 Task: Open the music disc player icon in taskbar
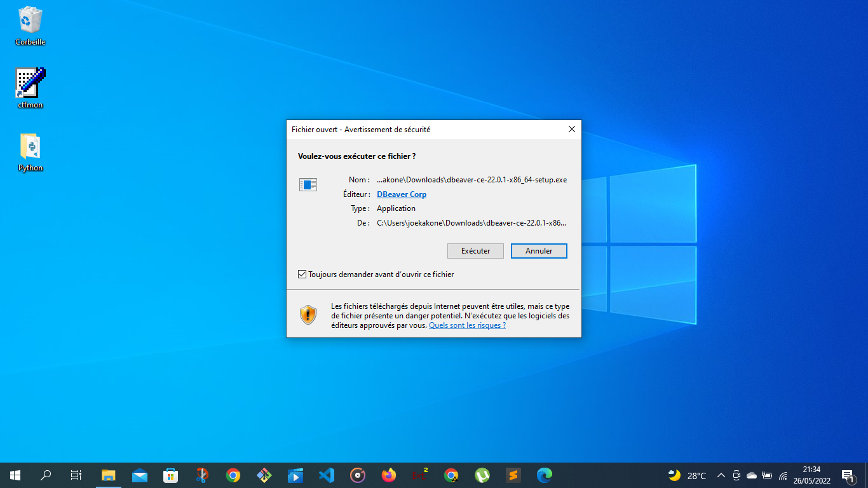pos(358,475)
